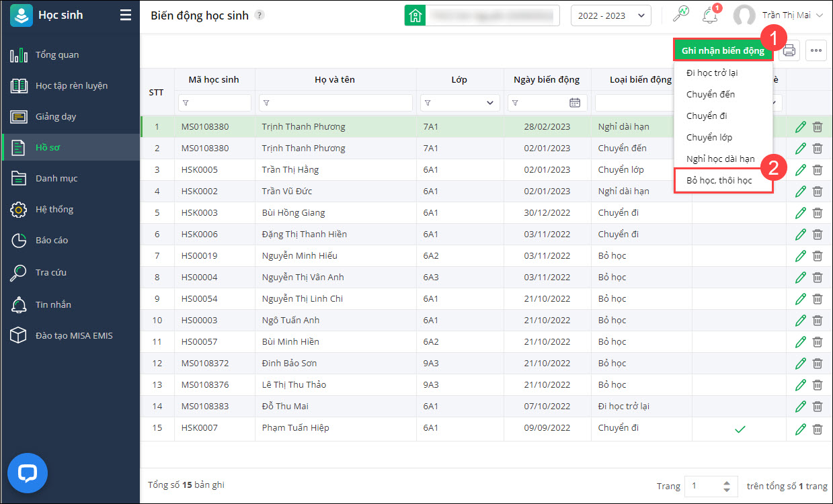Click the printer icon in toolbar
Image resolution: width=833 pixels, height=504 pixels.
[789, 50]
